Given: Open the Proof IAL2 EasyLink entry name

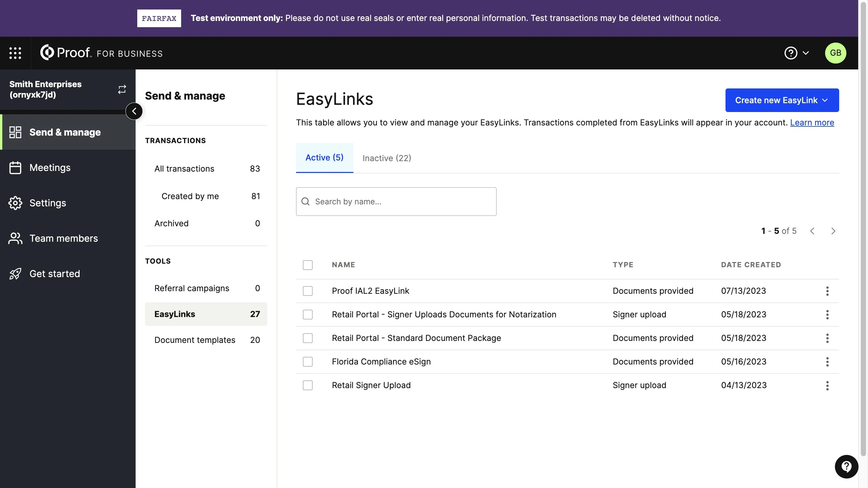Looking at the screenshot, I should point(370,291).
